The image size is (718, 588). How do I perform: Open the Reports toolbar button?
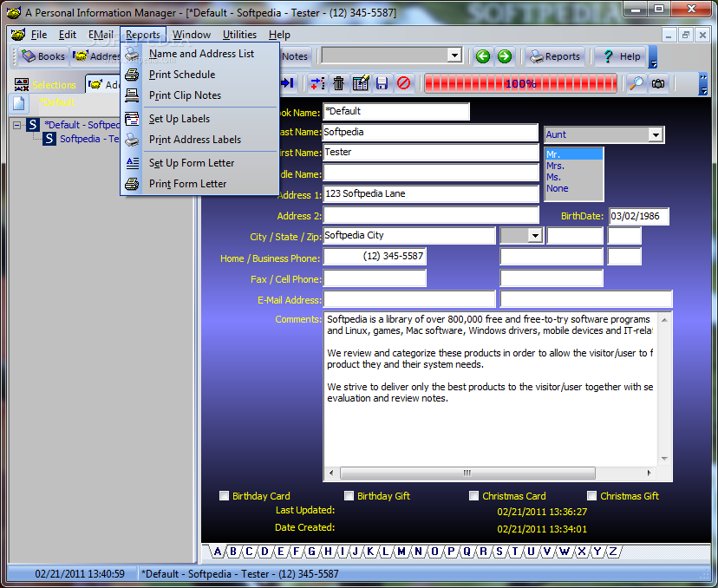555,56
